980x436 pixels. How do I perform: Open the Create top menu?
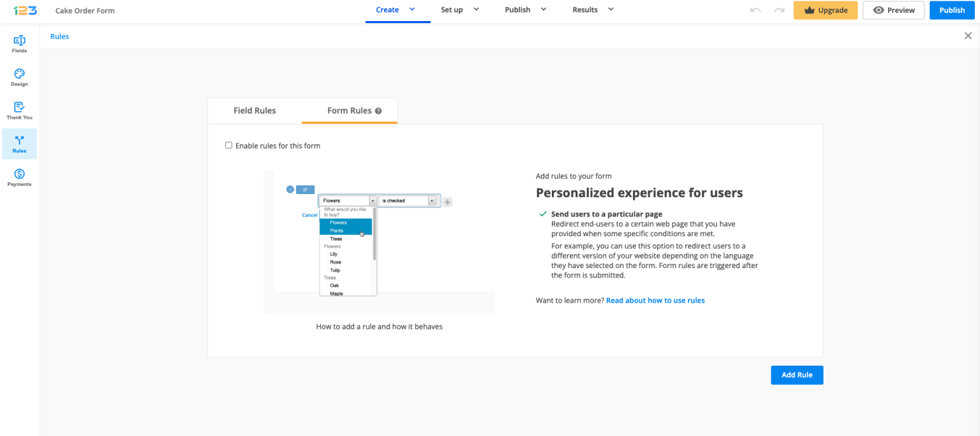(x=387, y=10)
